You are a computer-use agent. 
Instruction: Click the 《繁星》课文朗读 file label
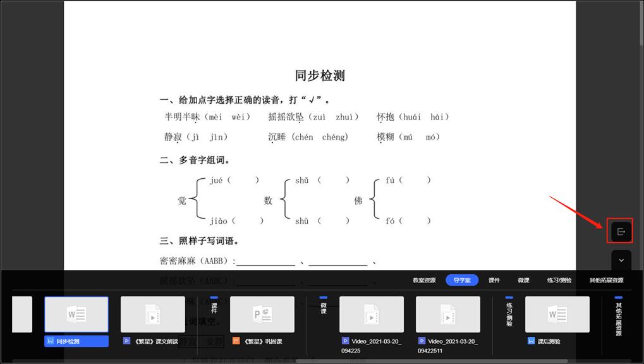coord(157,341)
